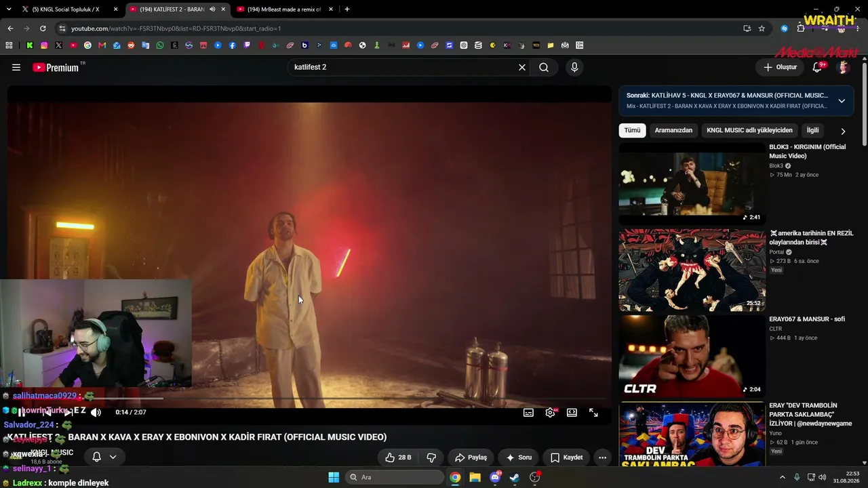Open the ERAY067 & MANSUR - sofi thumbnail
Screen dimensions: 868x488
692,356
